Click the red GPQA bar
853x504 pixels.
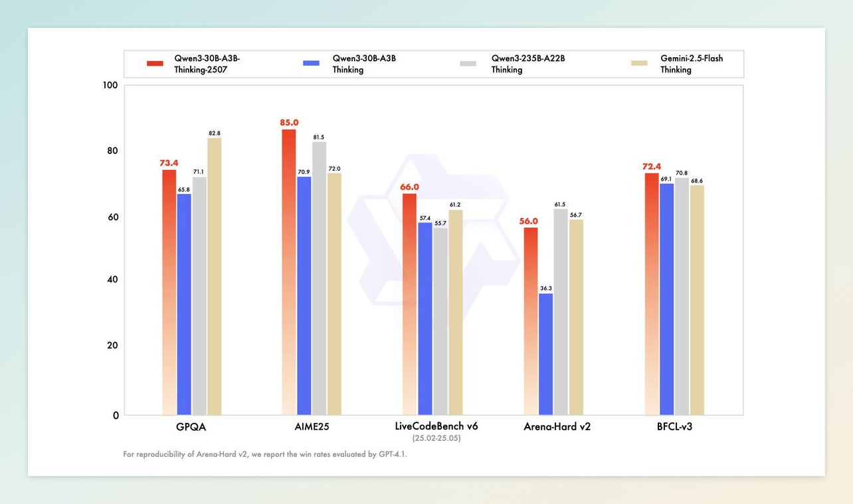coord(169,292)
